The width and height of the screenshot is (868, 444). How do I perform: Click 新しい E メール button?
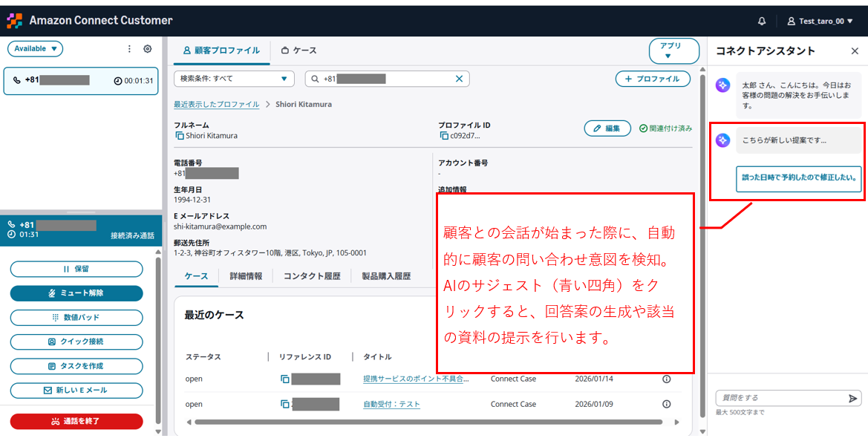pyautogui.click(x=76, y=391)
